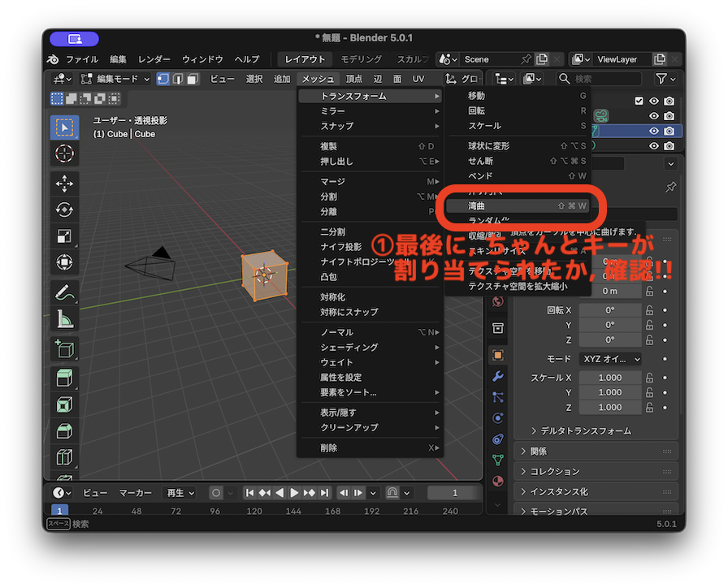Activate the Annotate pencil tool
Viewport: 728px width, 588px height.
[64, 292]
